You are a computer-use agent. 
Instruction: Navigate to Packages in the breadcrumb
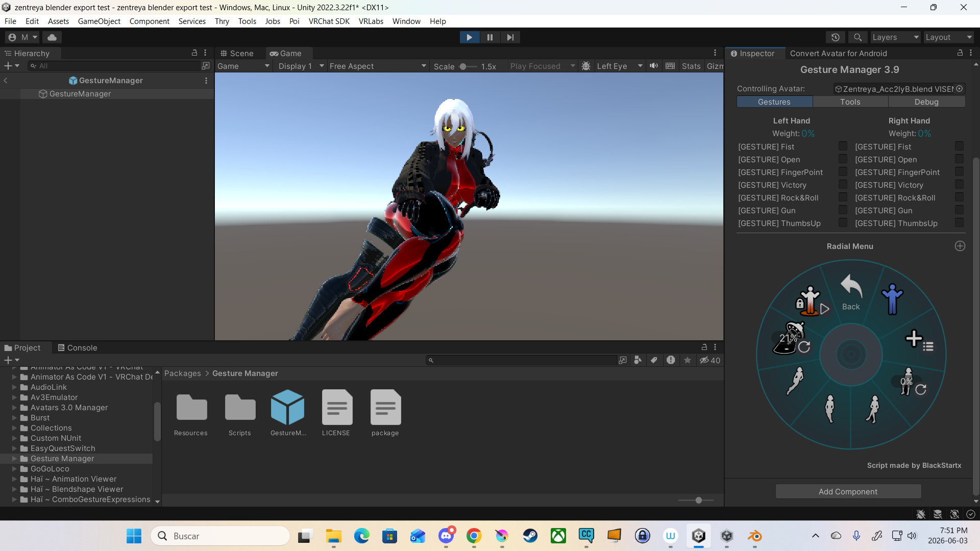[183, 373]
